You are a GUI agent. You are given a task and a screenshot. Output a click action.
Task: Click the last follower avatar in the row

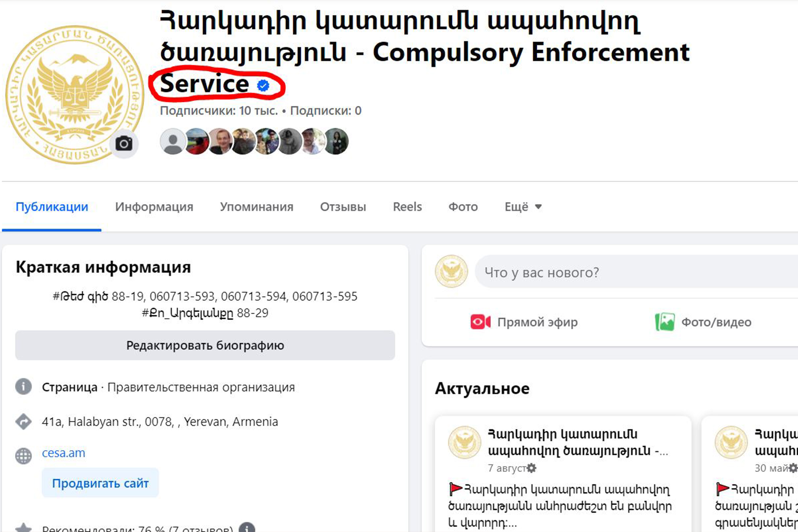tap(336, 141)
